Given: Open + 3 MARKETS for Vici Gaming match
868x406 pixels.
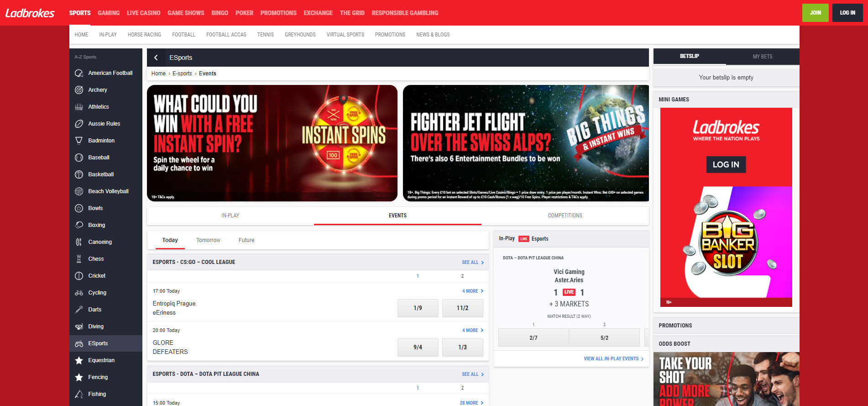Looking at the screenshot, I should pyautogui.click(x=569, y=304).
